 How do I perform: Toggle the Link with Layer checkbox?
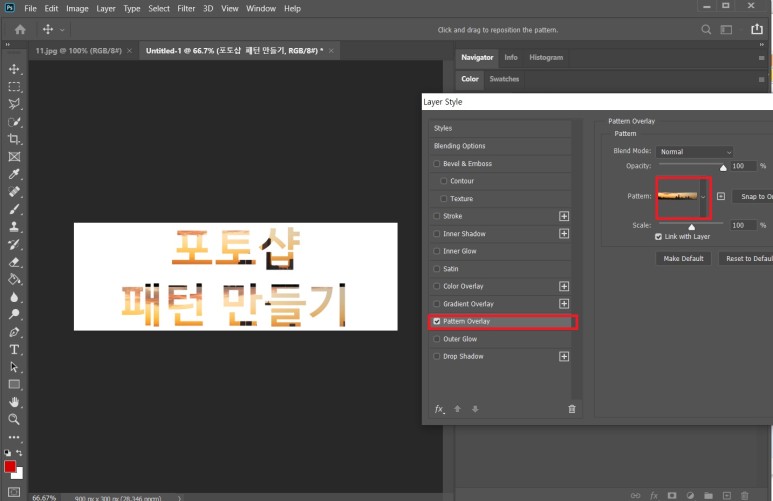pos(658,237)
